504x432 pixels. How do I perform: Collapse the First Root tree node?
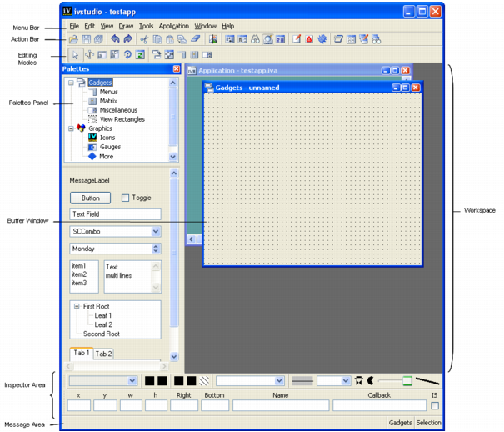[77, 306]
